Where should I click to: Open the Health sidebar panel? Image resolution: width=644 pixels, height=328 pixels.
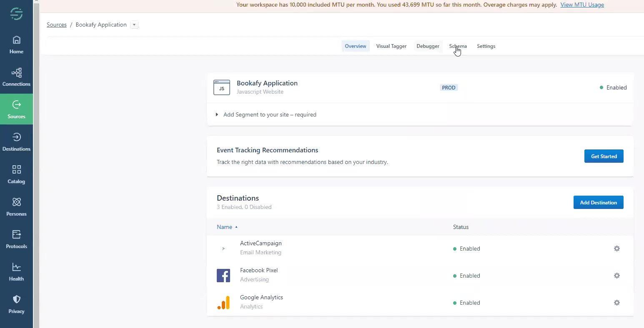(16, 271)
